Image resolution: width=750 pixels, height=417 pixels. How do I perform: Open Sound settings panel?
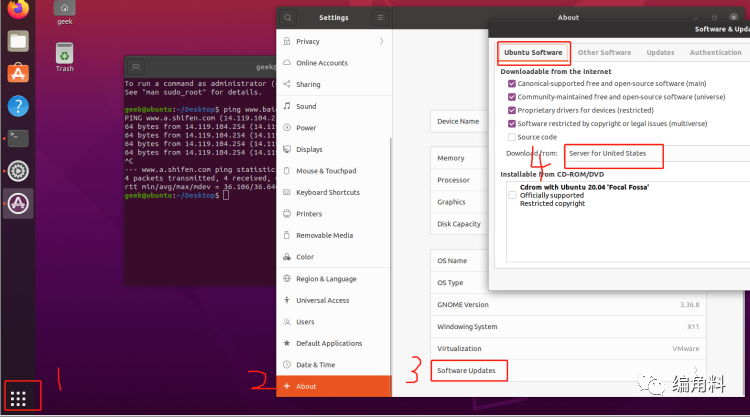coord(333,106)
